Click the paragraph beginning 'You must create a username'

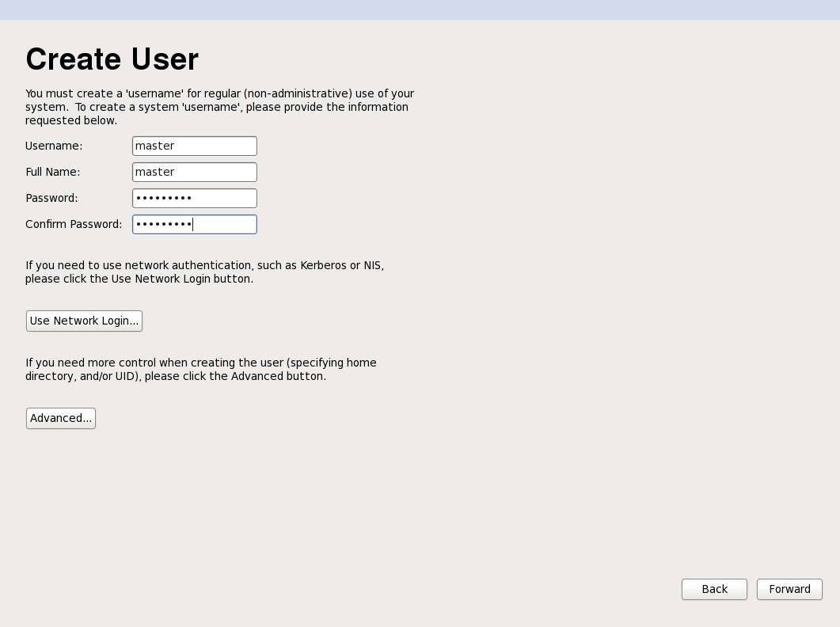pos(219,107)
